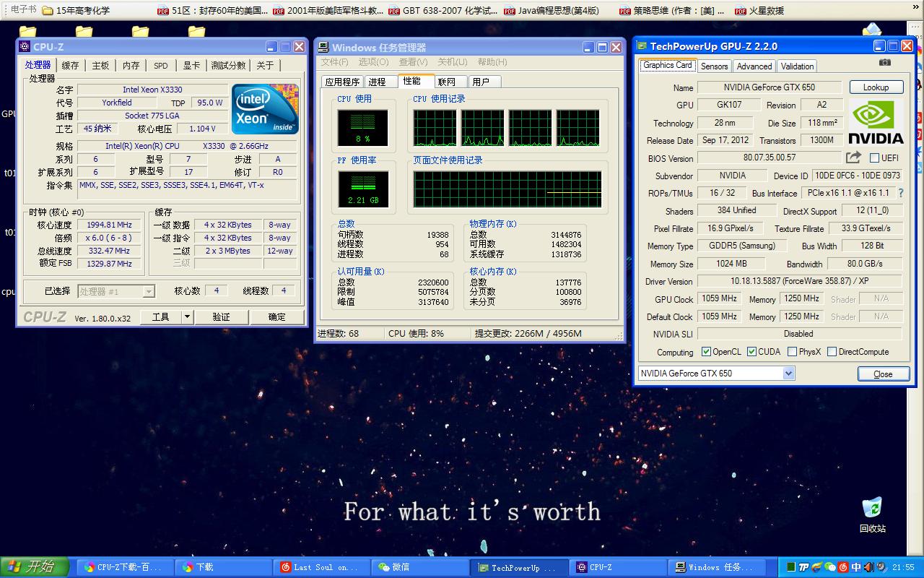The width and height of the screenshot is (924, 578).
Task: Click the Bus Interface question mark icon
Action: tap(900, 194)
